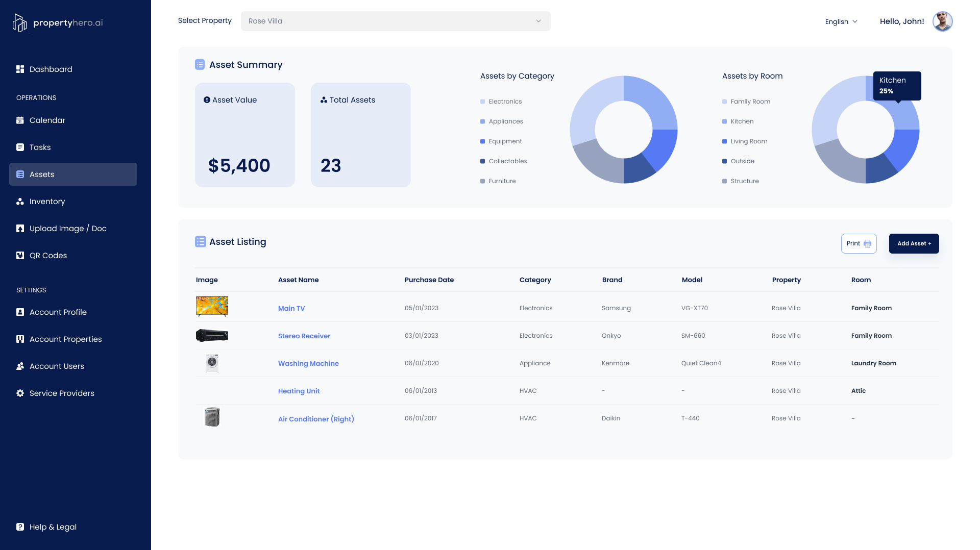Click the Tasks sidebar icon

tap(20, 147)
